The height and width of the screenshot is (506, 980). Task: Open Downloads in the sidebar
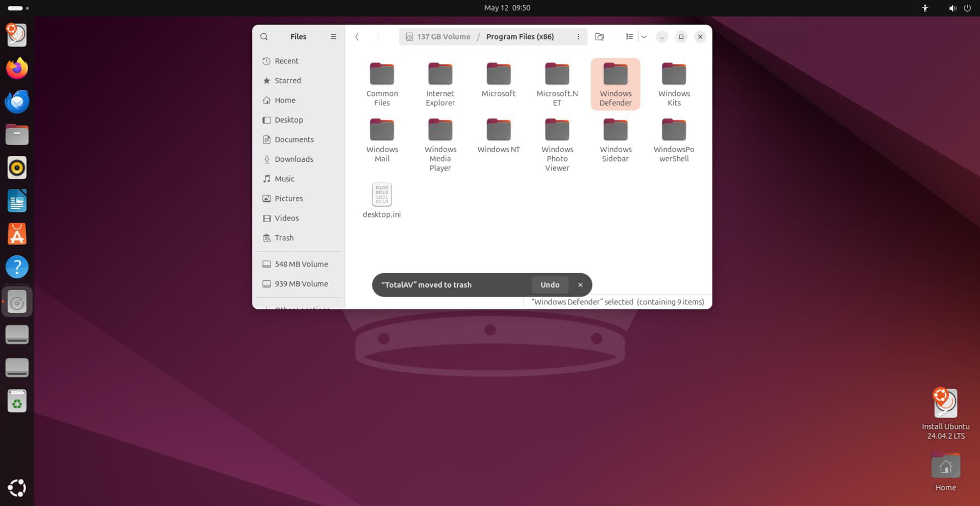tap(299, 159)
